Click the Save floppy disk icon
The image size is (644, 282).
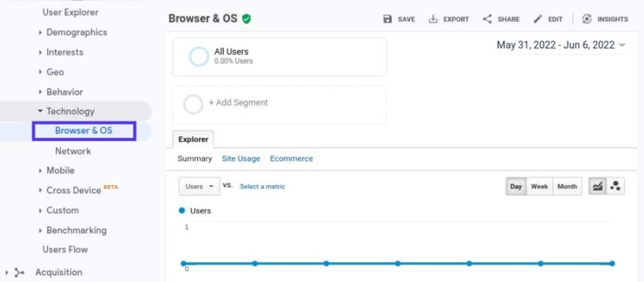click(387, 19)
